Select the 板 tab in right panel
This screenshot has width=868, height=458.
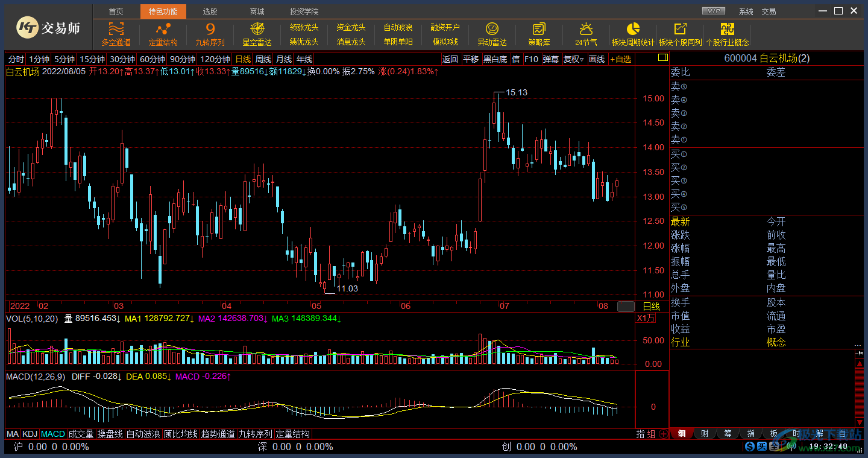(x=773, y=433)
